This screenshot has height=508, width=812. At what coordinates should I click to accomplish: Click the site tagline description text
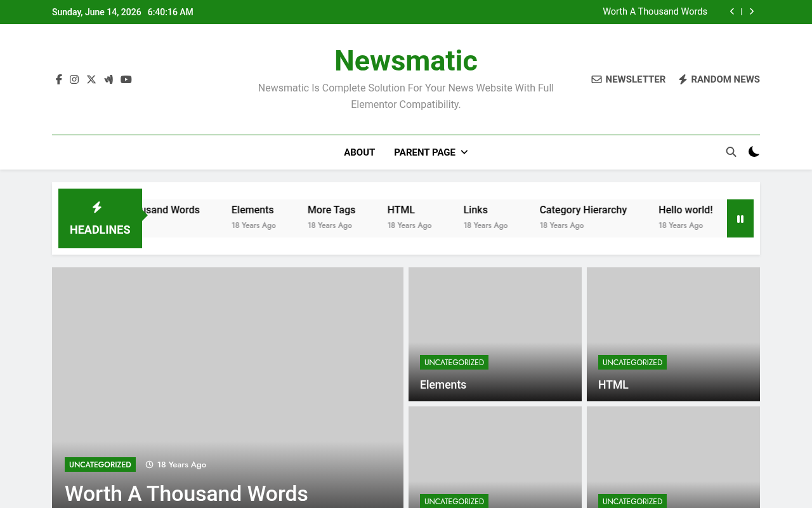coord(406,96)
